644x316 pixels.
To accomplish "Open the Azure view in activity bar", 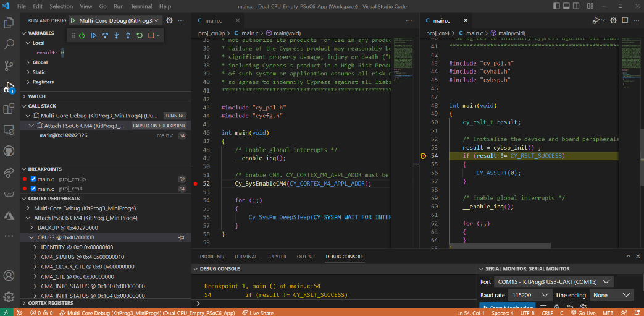I will [9, 215].
